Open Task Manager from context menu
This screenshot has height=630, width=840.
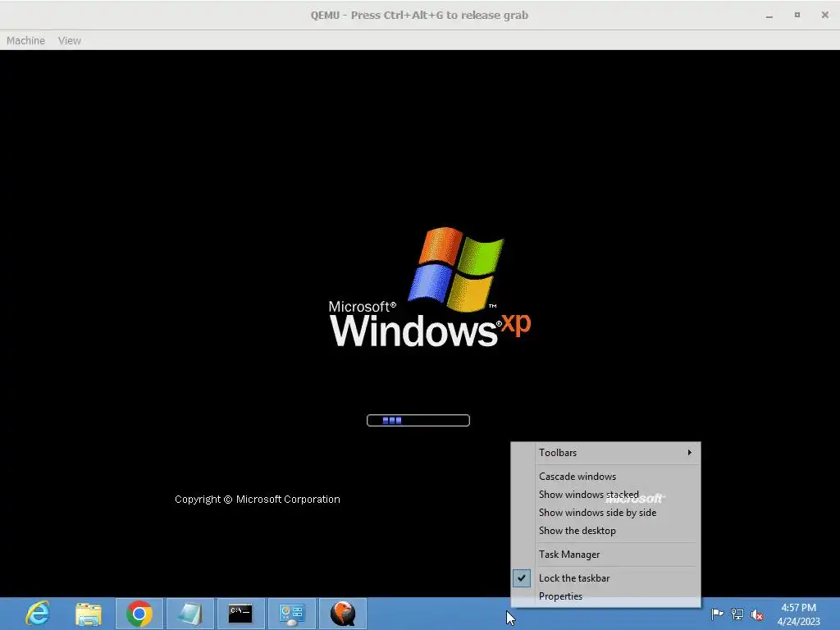click(x=606, y=555)
